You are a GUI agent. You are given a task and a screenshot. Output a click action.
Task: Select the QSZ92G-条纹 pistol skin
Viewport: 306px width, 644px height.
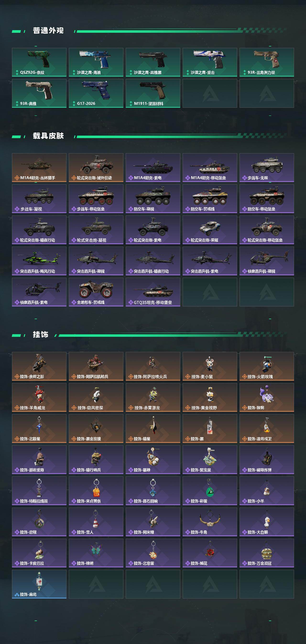point(39,62)
